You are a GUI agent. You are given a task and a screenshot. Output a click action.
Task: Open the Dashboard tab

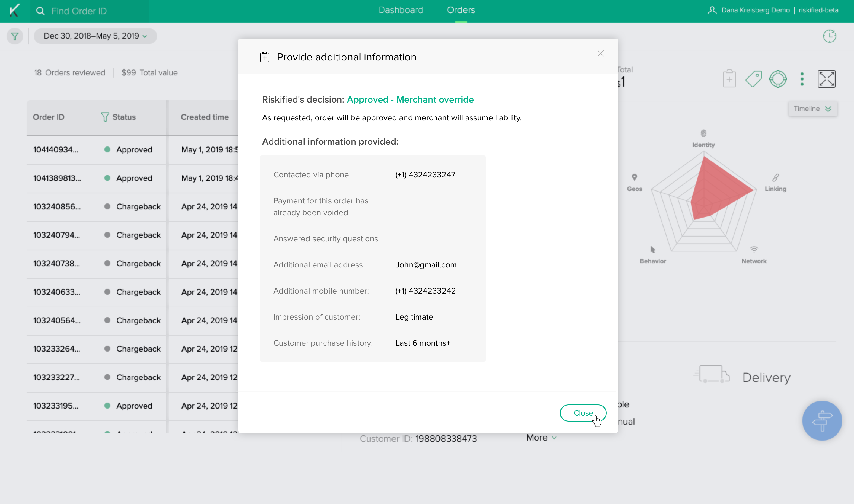pos(401,10)
